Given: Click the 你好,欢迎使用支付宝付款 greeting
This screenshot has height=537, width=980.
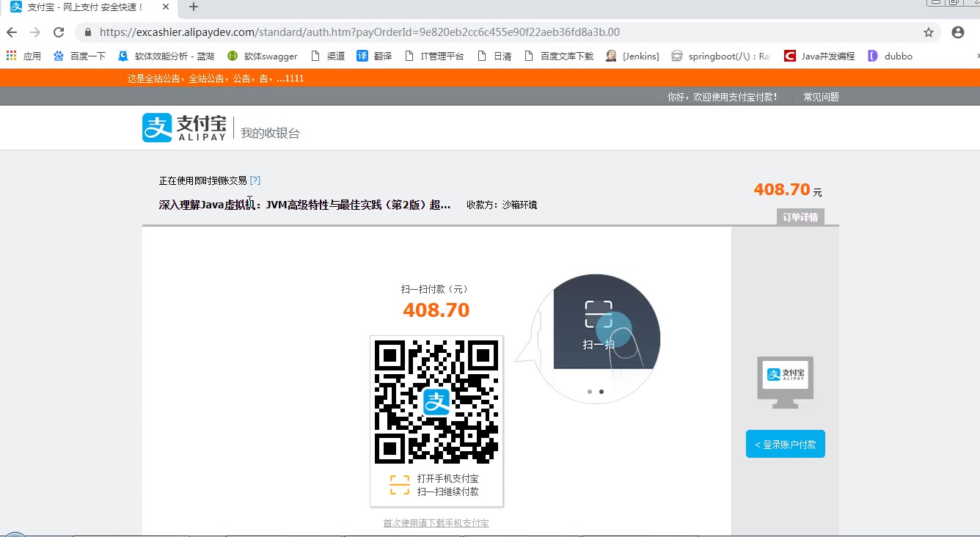Looking at the screenshot, I should click(x=723, y=97).
